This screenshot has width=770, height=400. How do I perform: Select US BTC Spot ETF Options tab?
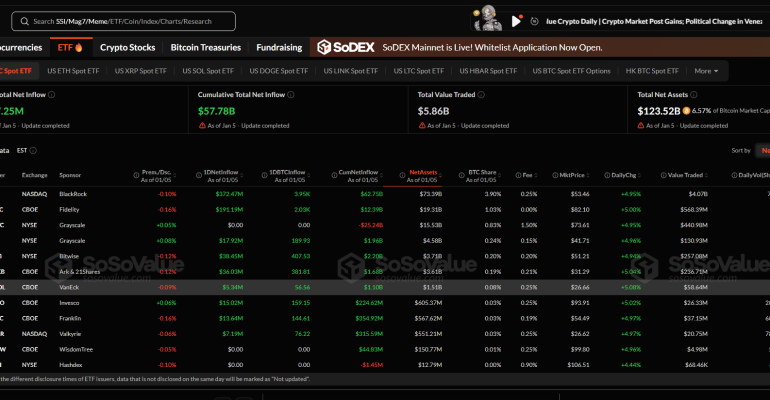[x=572, y=71]
